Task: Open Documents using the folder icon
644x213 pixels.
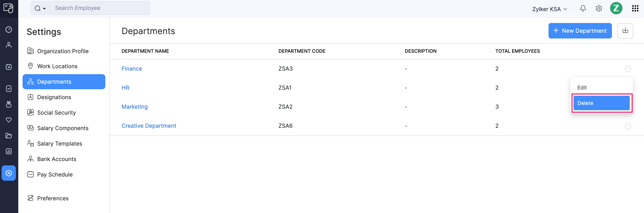Action: 9,136
